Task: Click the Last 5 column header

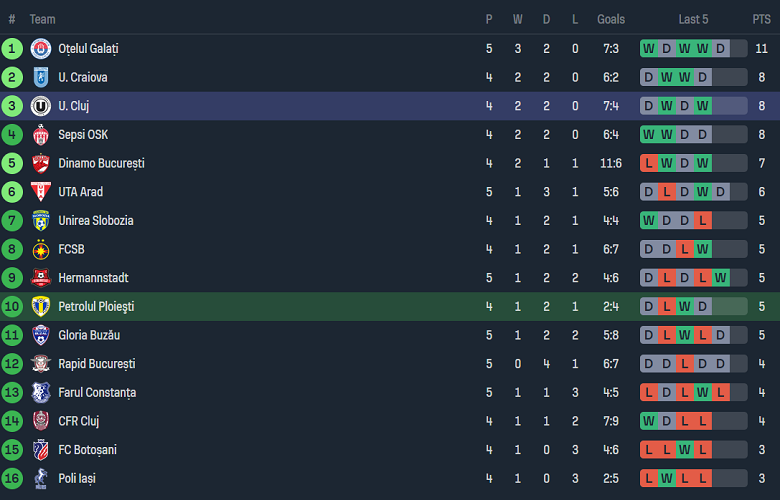Action: (694, 19)
